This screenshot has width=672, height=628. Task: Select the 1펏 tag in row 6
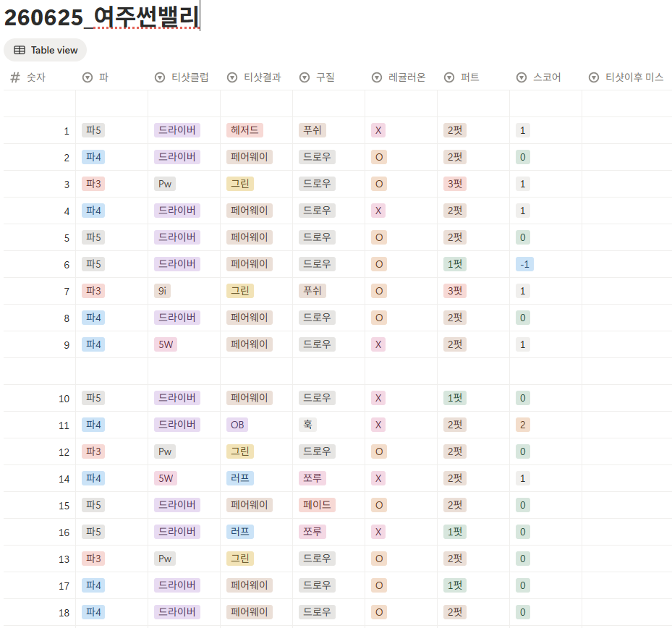(x=455, y=264)
